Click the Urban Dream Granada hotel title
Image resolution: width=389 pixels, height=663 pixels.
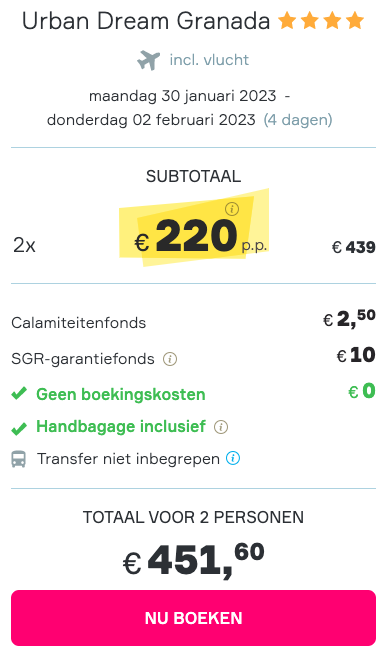[x=146, y=21]
